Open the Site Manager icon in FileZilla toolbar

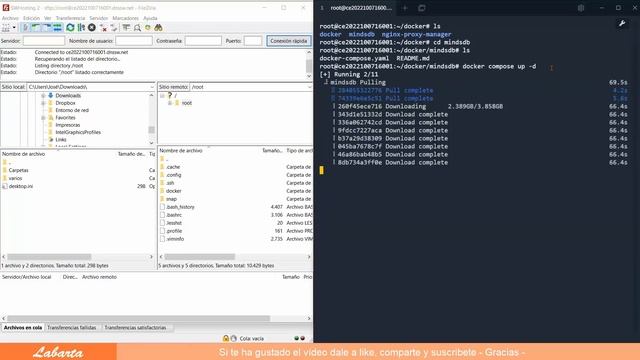pos(6,28)
